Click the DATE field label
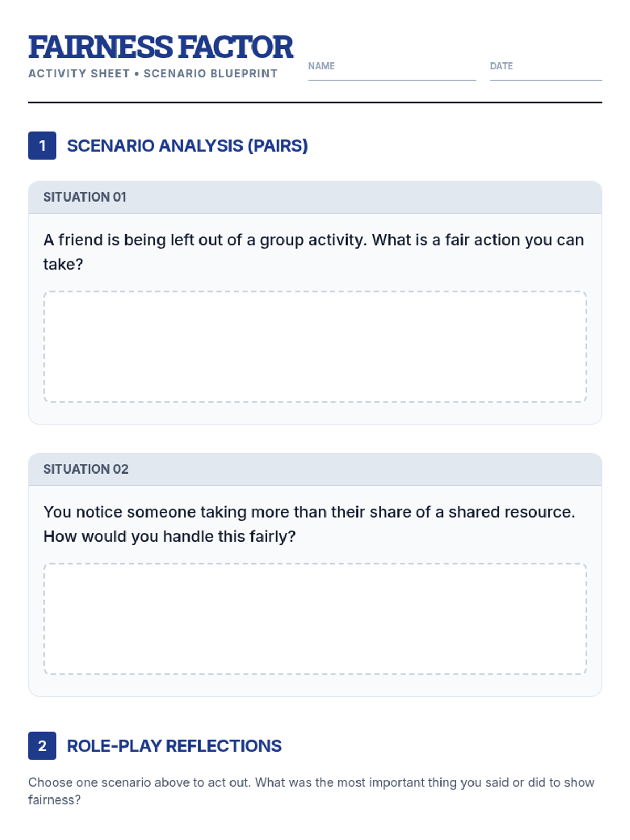The height and width of the screenshot is (840, 630). click(x=501, y=66)
